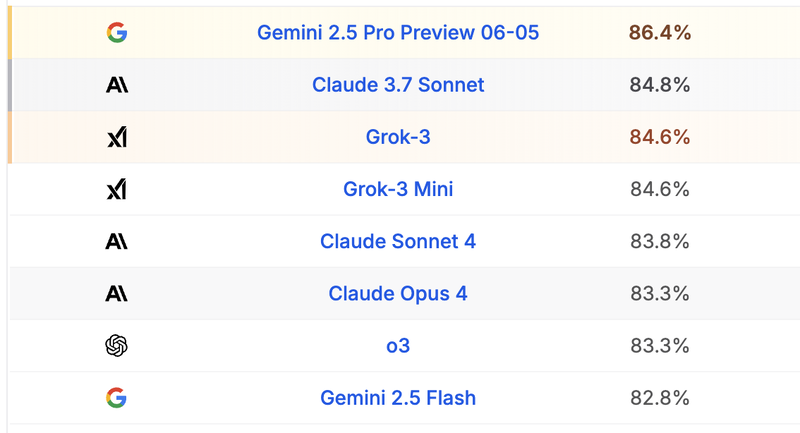
Task: Open the Claude Opus 4 model link
Action: coord(398,294)
